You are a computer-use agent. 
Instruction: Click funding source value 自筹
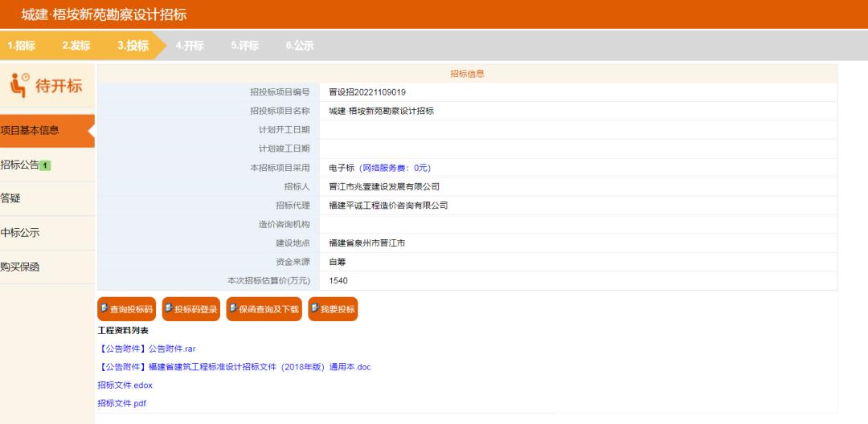click(337, 262)
